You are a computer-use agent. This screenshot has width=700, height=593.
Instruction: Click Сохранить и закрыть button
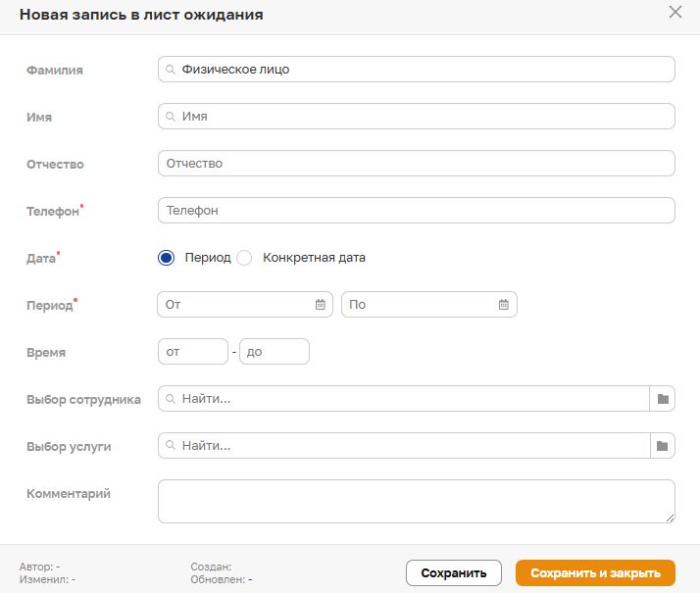(595, 572)
